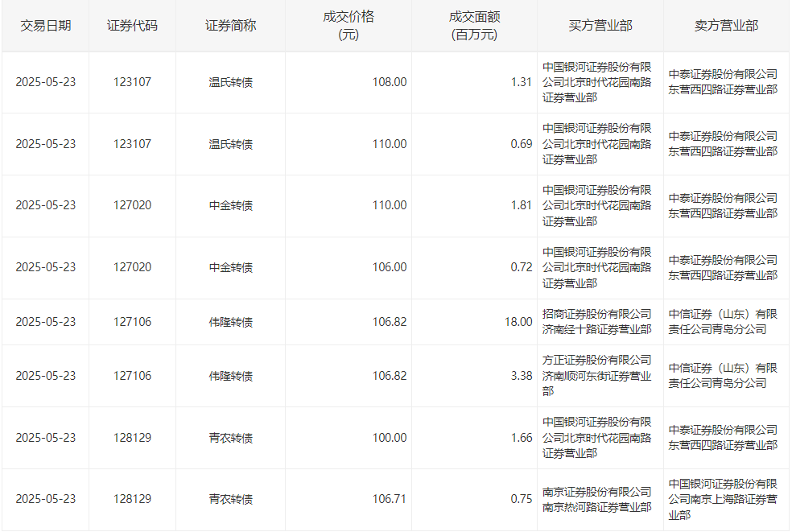The height and width of the screenshot is (532, 792).
Task: Click seller 中泰证券 in the 0.69 amount row
Action: click(723, 144)
